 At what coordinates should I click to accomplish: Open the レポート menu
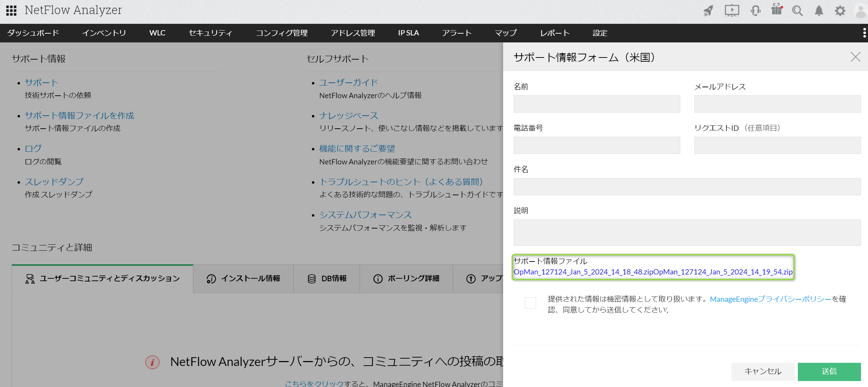pos(555,33)
